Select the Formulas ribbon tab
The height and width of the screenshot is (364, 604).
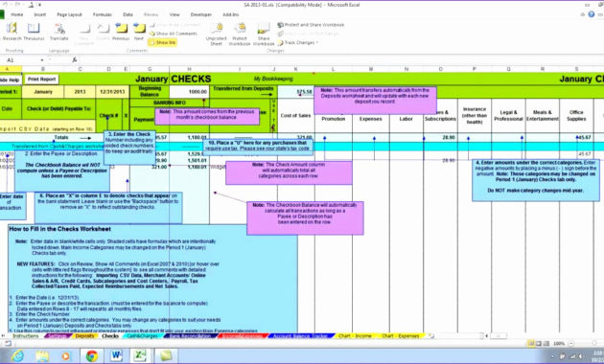(102, 14)
